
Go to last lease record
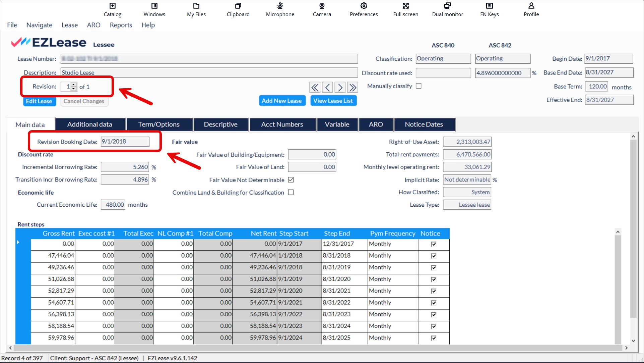click(352, 88)
